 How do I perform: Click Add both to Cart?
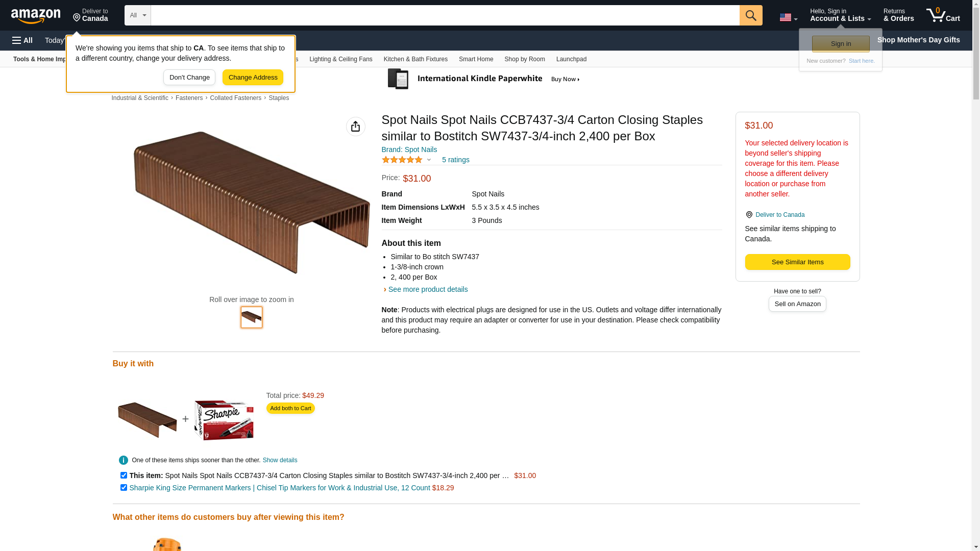290,408
